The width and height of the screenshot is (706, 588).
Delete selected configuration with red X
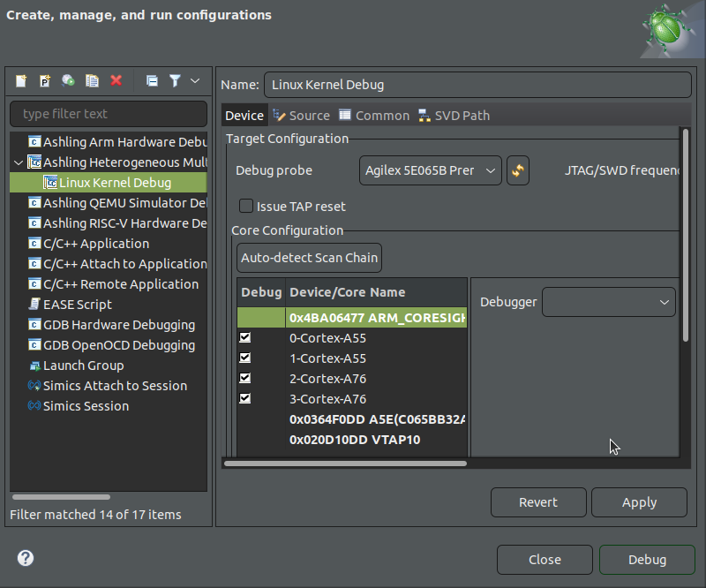point(116,80)
